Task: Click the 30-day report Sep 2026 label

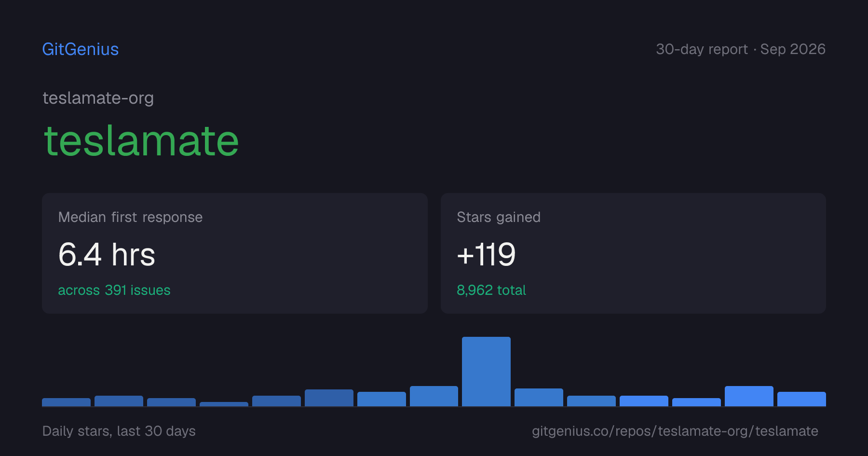Action: coord(741,49)
